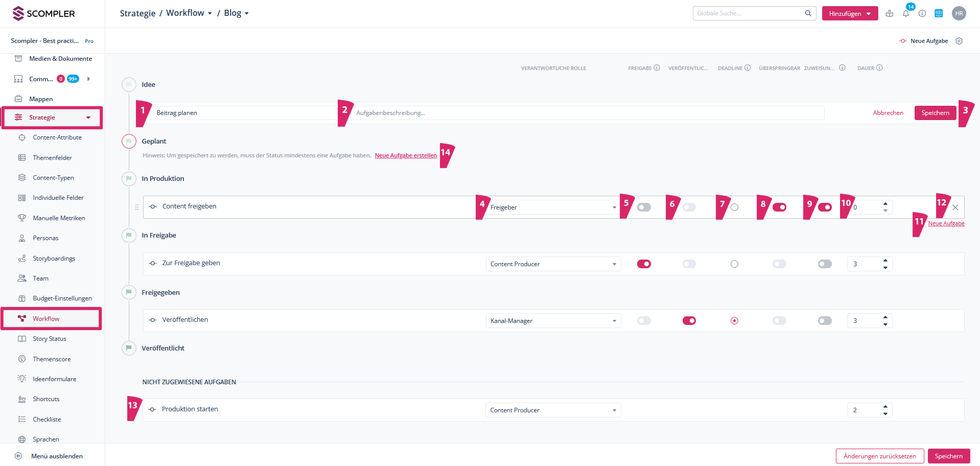Click info icon beside Freigabe column header
The width and height of the screenshot is (980, 466).
657,68
